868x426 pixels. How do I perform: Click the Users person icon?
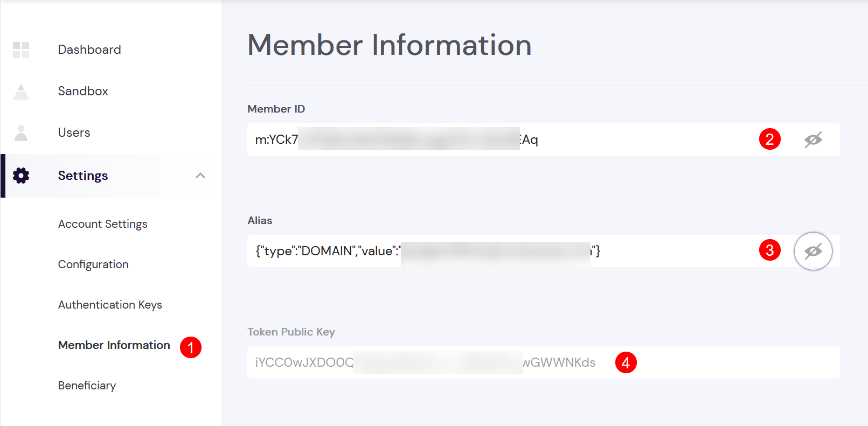[x=21, y=133]
